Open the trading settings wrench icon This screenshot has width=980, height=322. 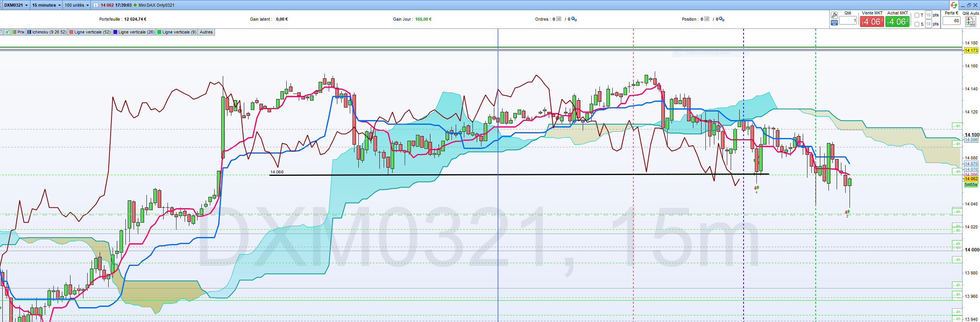pos(834,15)
